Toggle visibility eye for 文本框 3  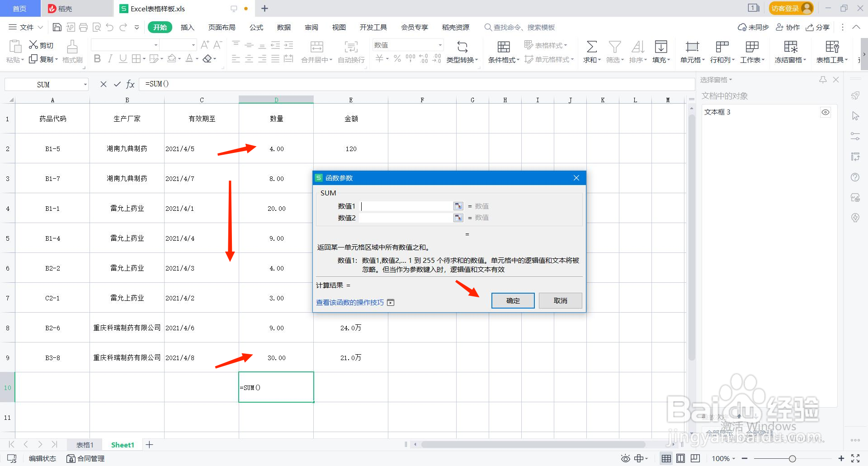[x=826, y=112]
